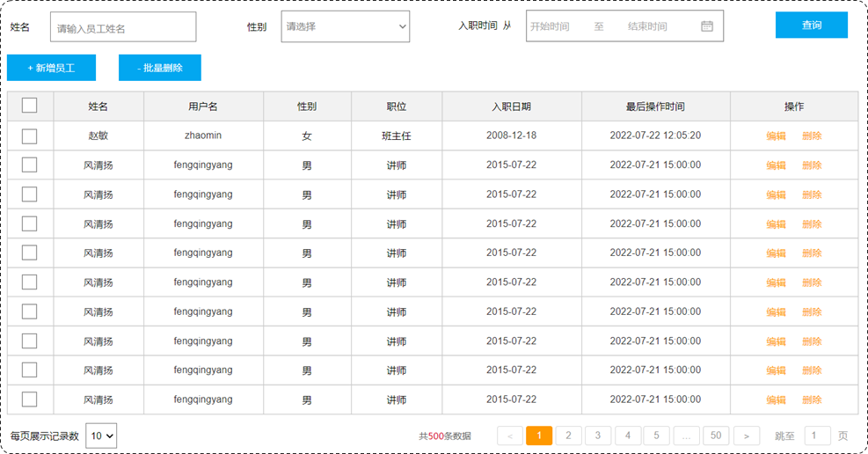868x454 pixels.
Task: Click the calendar icon in the date range field
Action: point(707,26)
